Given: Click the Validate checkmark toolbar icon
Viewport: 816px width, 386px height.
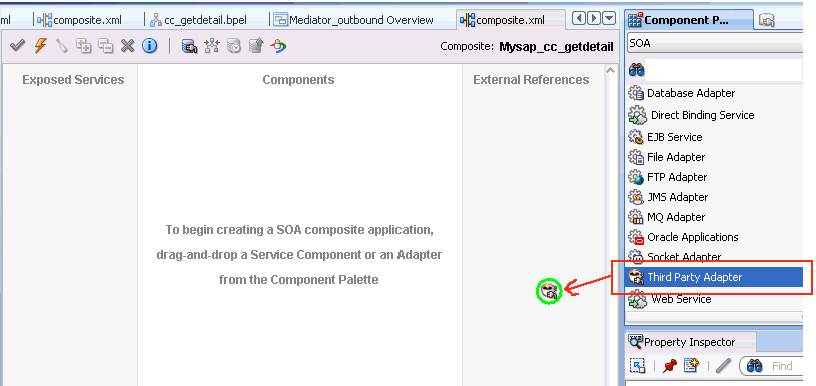Looking at the screenshot, I should click(x=18, y=46).
